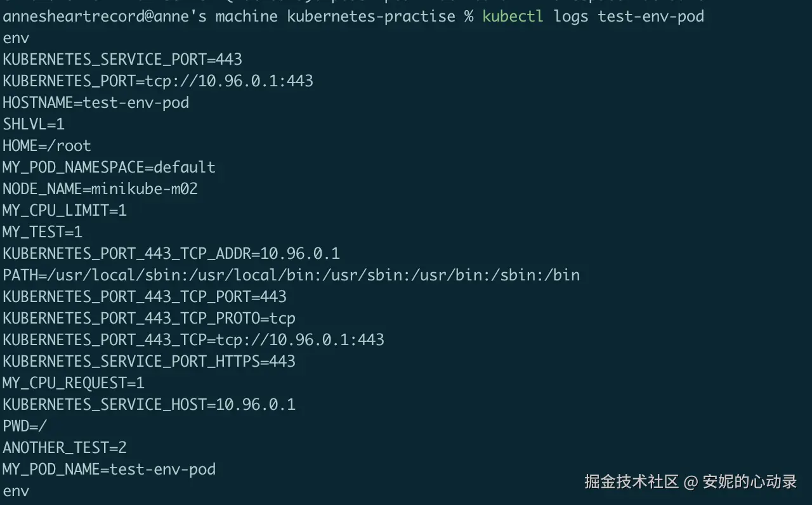Click the NODE_NAME=minikube-m02 line
Screen dimensions: 812x505
[100, 189]
